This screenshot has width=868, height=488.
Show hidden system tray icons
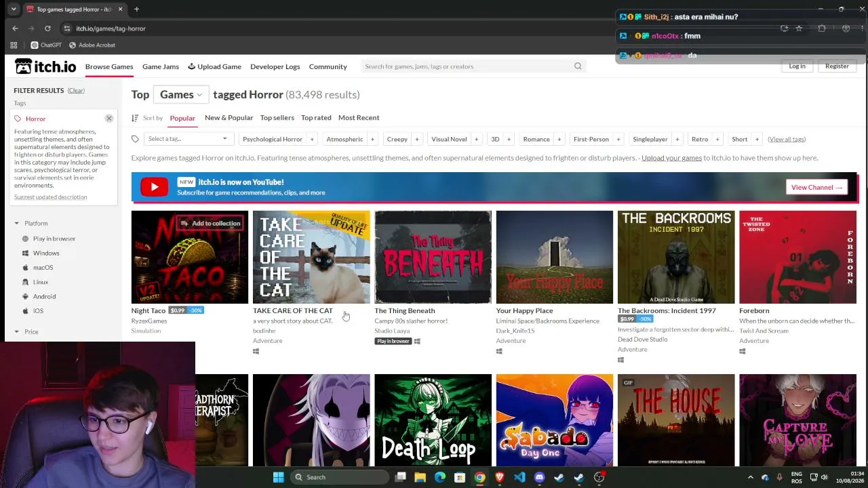click(750, 477)
